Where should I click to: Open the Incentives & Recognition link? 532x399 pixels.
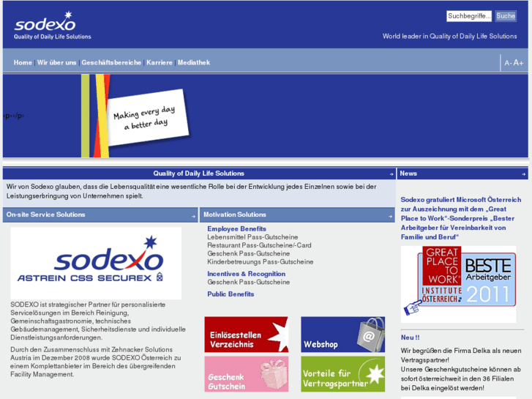246,274
